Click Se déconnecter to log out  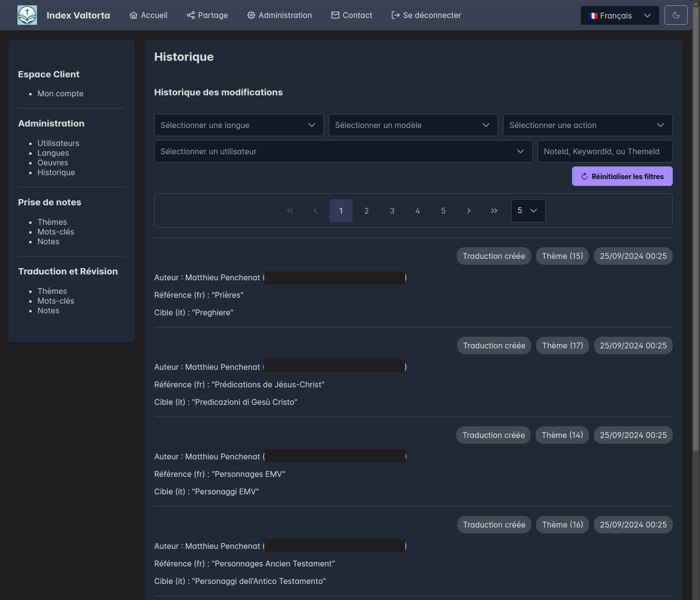tap(426, 15)
